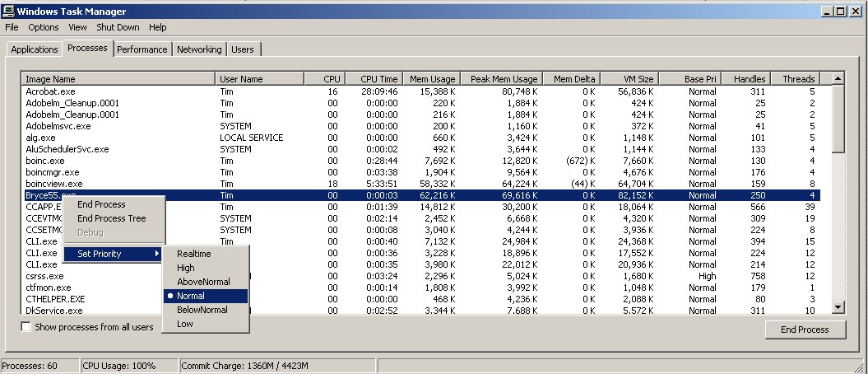Switch to the Performance tab

pyautogui.click(x=142, y=49)
